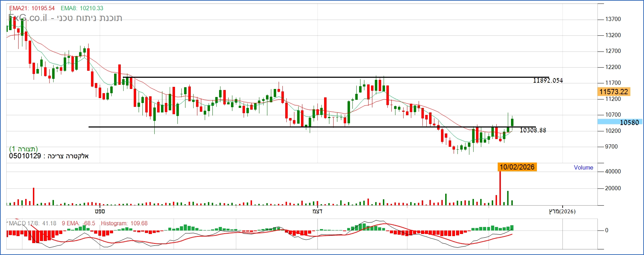Click the Histogram 109.68 label

tap(124, 223)
